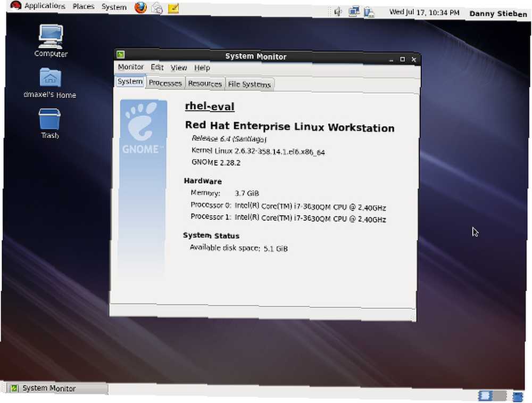The width and height of the screenshot is (532, 403).
Task: Select the Computer desktop icon
Action: coord(51,41)
